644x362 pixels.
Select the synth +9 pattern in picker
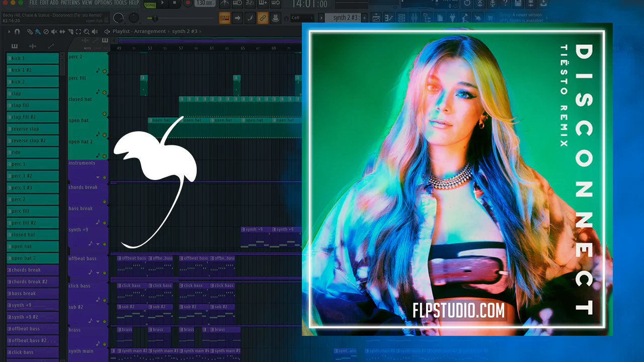point(32,305)
